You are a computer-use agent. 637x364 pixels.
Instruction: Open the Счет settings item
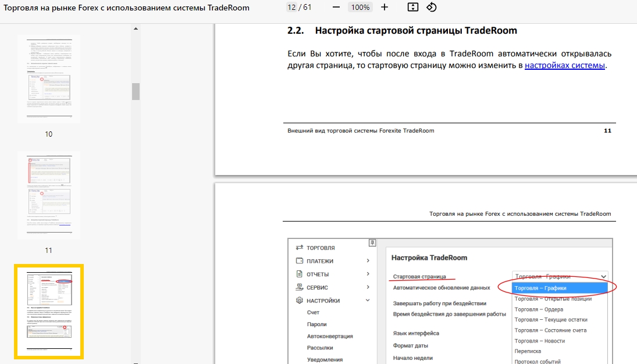click(313, 312)
